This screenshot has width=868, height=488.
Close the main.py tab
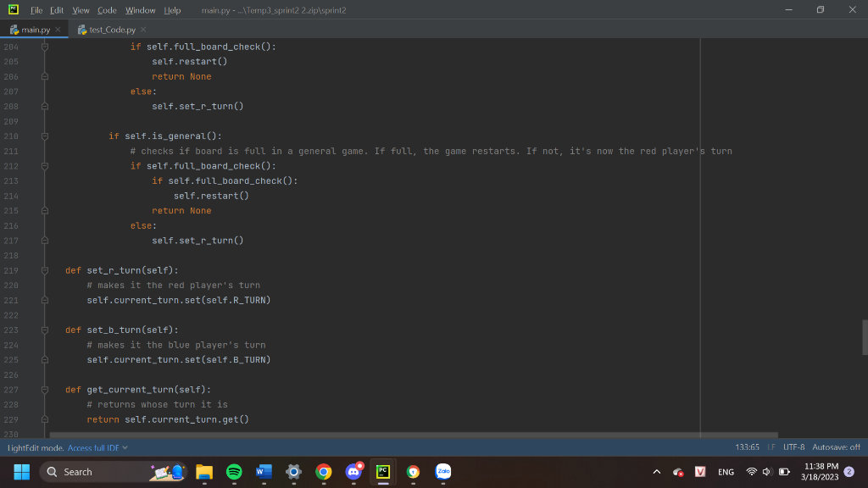(x=58, y=30)
